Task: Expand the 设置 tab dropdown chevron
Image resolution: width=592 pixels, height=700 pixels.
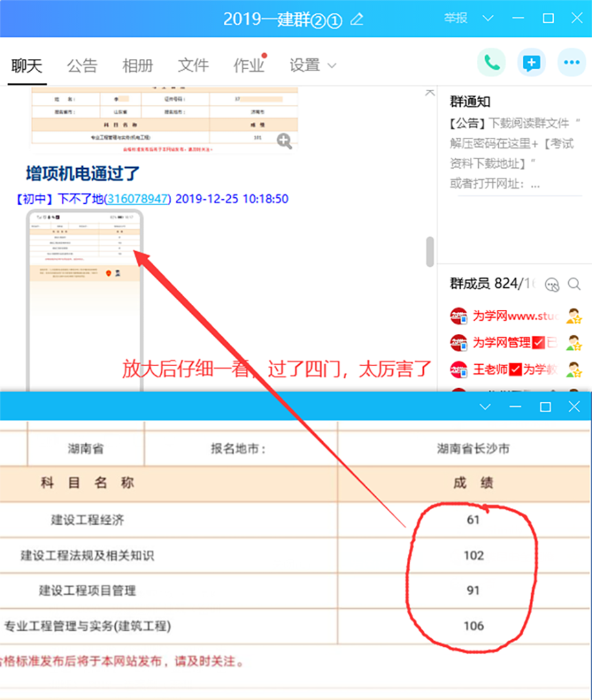Action: 333,65
